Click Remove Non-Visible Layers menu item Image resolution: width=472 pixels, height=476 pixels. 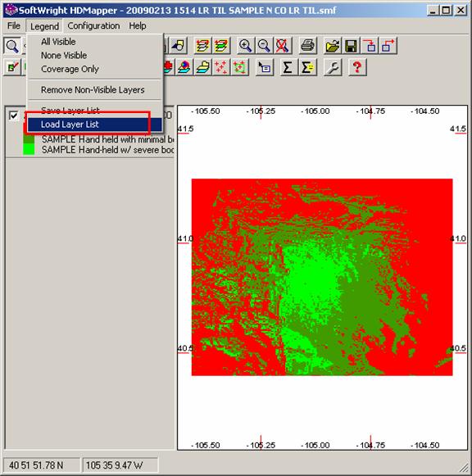[93, 90]
